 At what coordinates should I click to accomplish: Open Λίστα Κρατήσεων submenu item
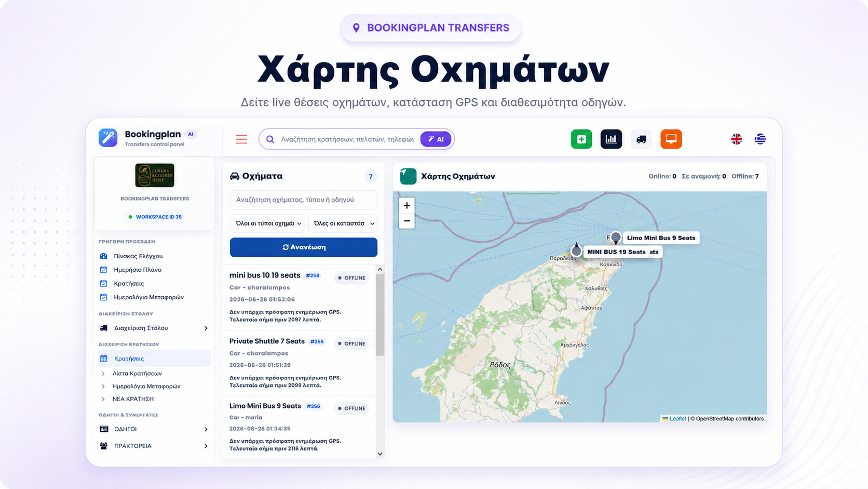(x=137, y=374)
